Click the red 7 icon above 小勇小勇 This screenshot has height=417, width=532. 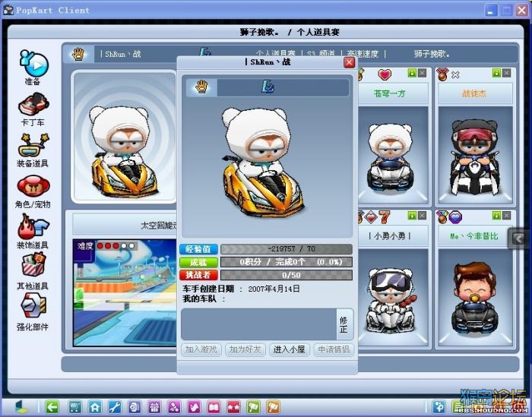tap(384, 217)
